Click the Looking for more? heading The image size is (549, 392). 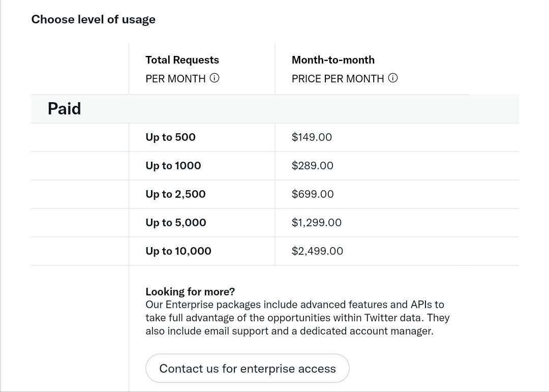tap(190, 291)
